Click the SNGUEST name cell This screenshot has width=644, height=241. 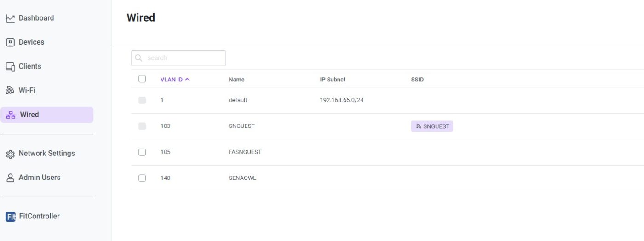point(241,126)
